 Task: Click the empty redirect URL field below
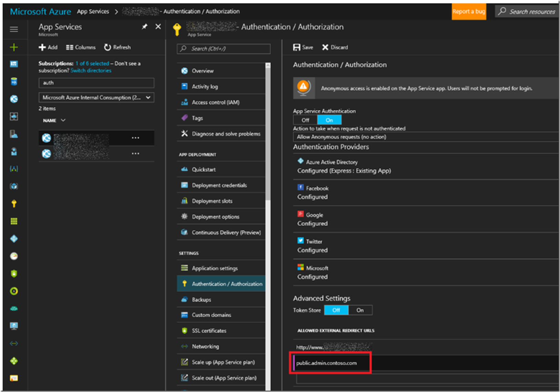tap(427, 379)
